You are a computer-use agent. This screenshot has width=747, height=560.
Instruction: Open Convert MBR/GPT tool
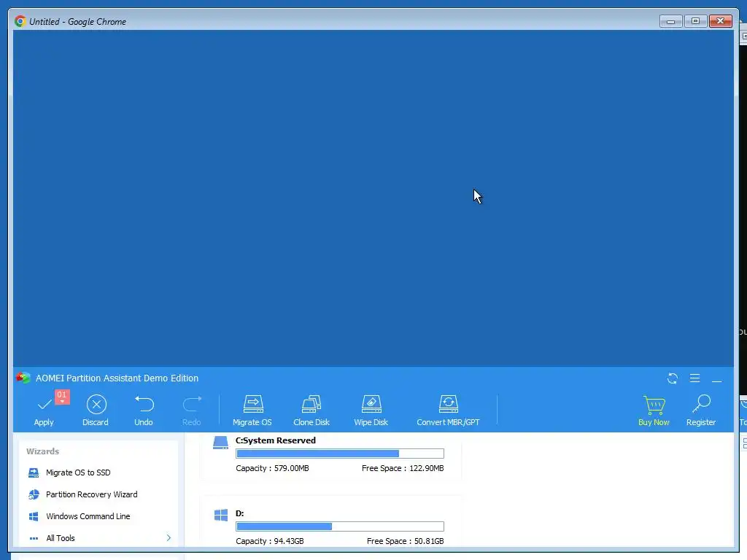(449, 411)
